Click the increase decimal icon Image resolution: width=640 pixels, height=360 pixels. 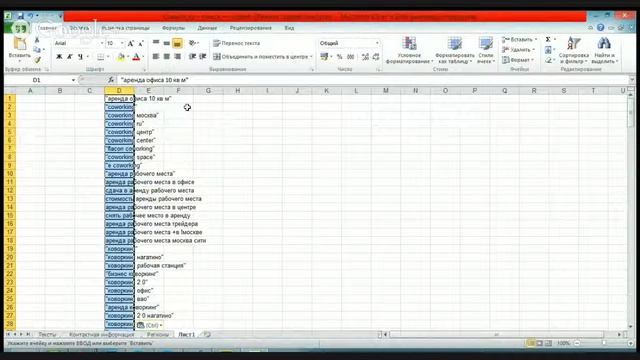point(365,57)
